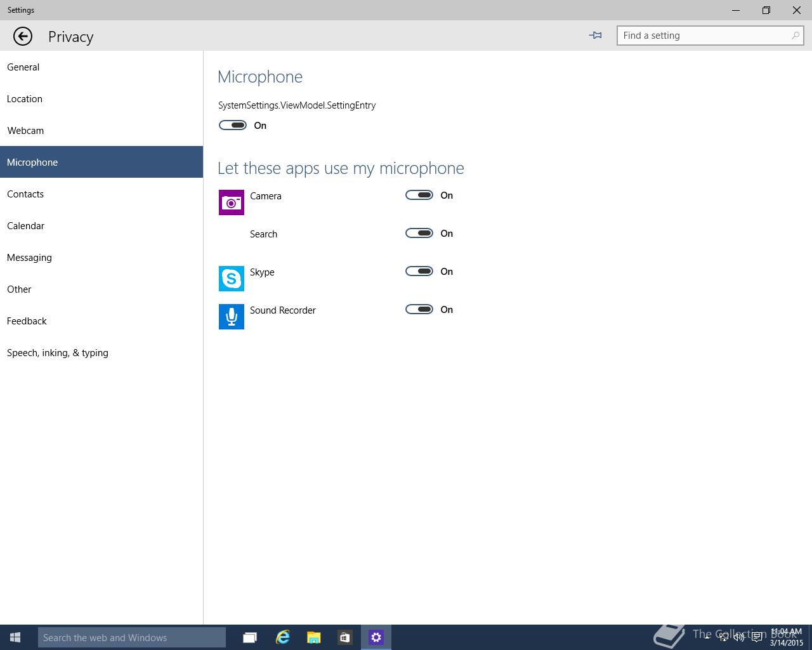812x650 pixels.
Task: Pin the Privacy settings page
Action: click(x=595, y=36)
